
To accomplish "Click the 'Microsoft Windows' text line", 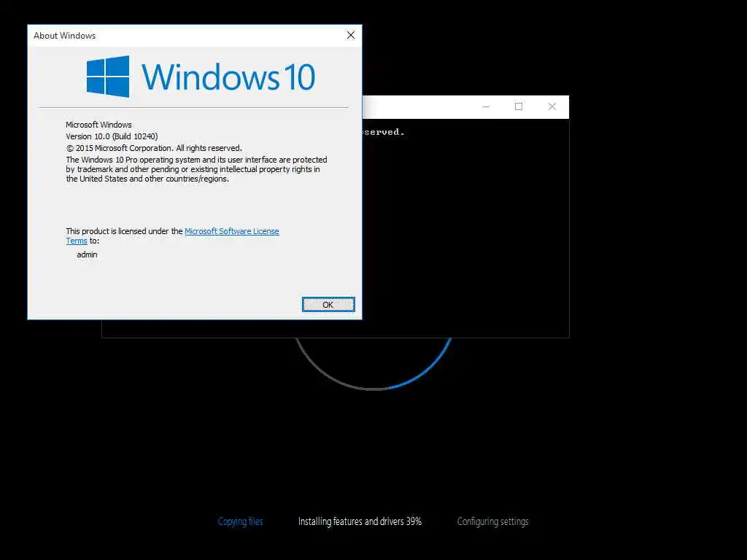I will point(98,125).
